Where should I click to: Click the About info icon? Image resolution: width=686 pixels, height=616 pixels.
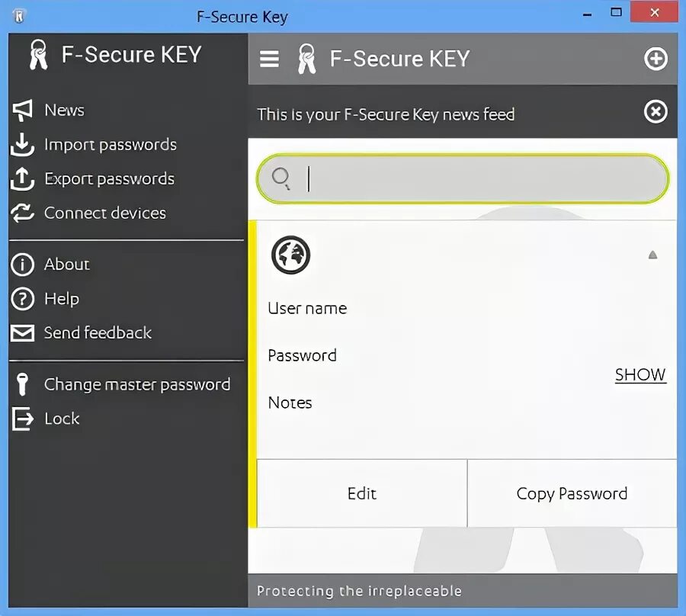tap(23, 265)
